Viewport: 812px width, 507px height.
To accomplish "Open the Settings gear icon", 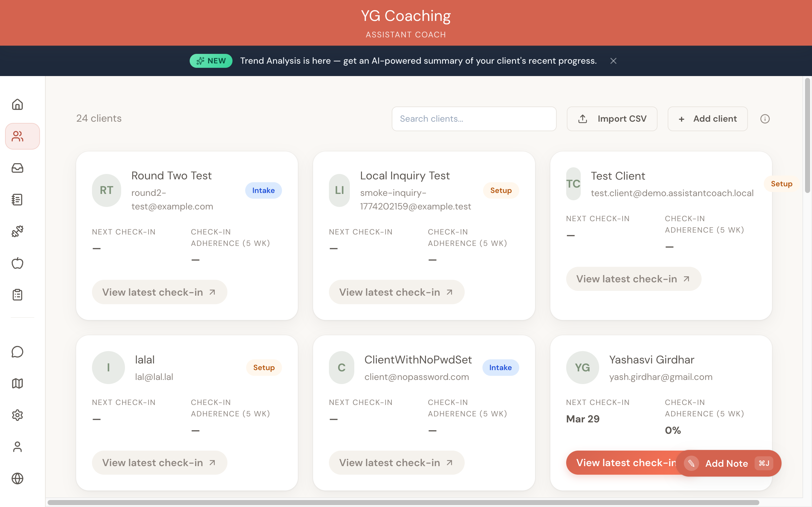I will 17,415.
